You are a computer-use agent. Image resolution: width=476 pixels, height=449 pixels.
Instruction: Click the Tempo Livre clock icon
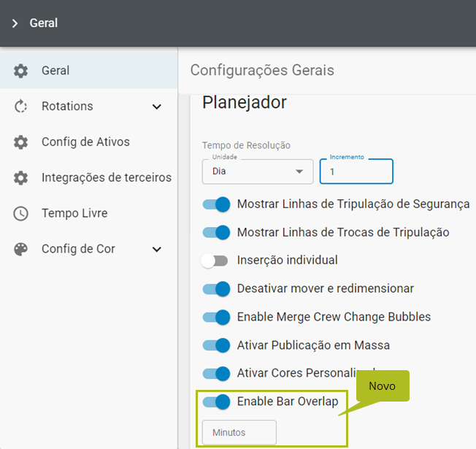pyautogui.click(x=20, y=213)
